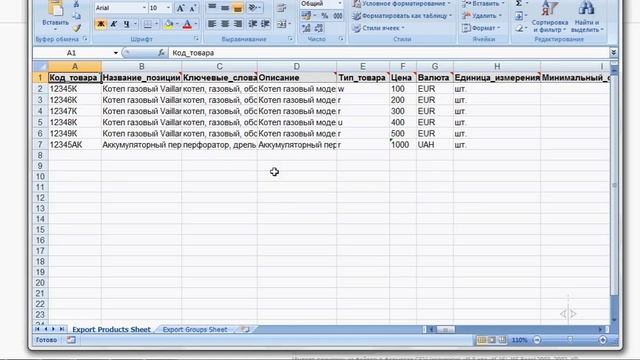This screenshot has height=360, width=640.
Task: Select column header D
Action: pyautogui.click(x=296, y=66)
